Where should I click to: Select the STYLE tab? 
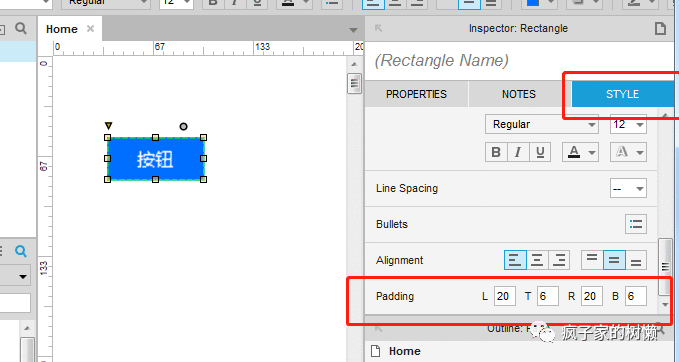pos(622,94)
